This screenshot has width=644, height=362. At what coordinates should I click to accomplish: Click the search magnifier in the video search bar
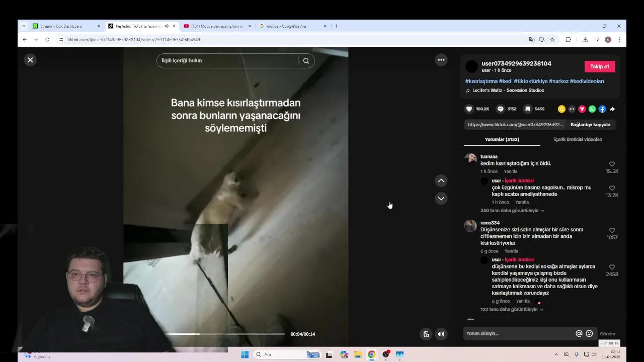306,61
